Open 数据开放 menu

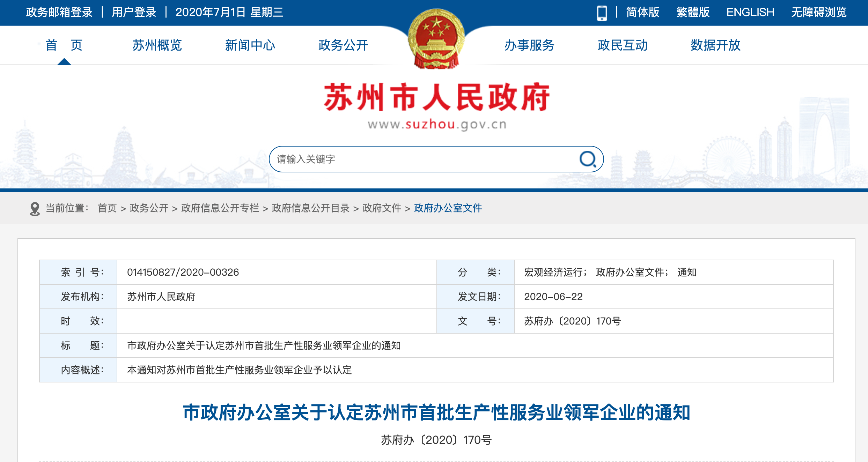coord(715,45)
